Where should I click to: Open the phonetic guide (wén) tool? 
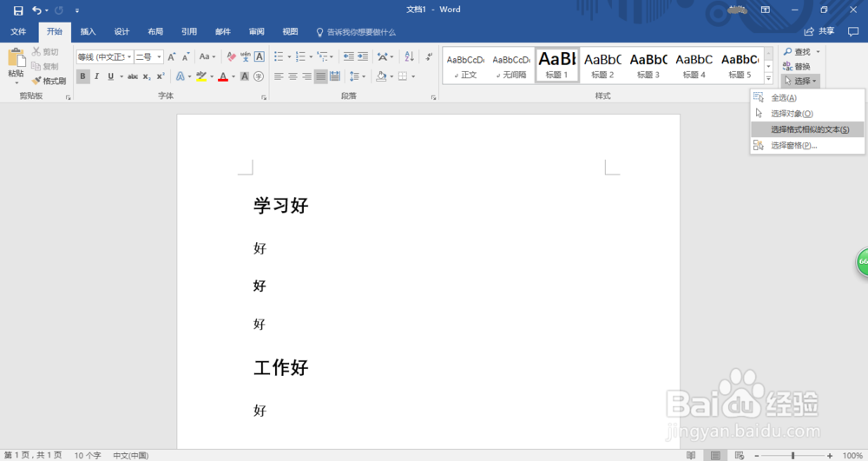(246, 57)
